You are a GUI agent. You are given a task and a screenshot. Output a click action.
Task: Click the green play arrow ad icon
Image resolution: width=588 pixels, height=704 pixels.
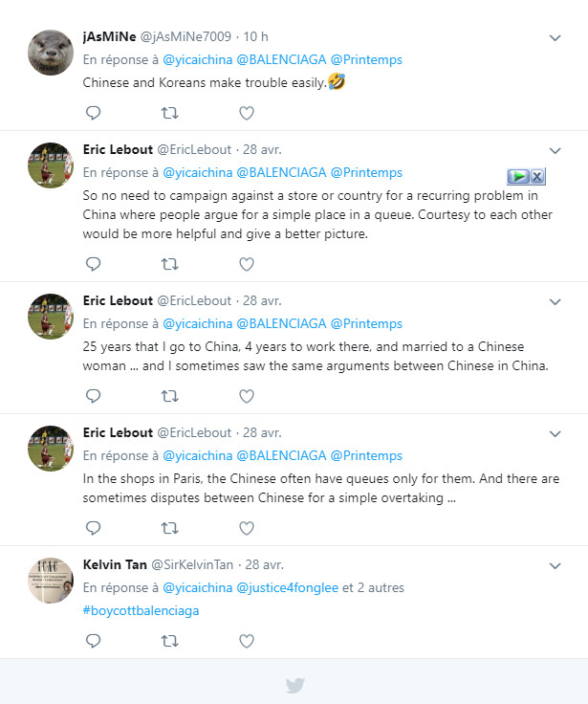[x=517, y=176]
